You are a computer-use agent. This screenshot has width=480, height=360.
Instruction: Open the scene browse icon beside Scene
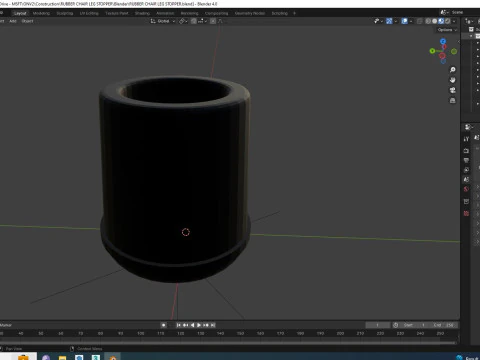point(445,12)
